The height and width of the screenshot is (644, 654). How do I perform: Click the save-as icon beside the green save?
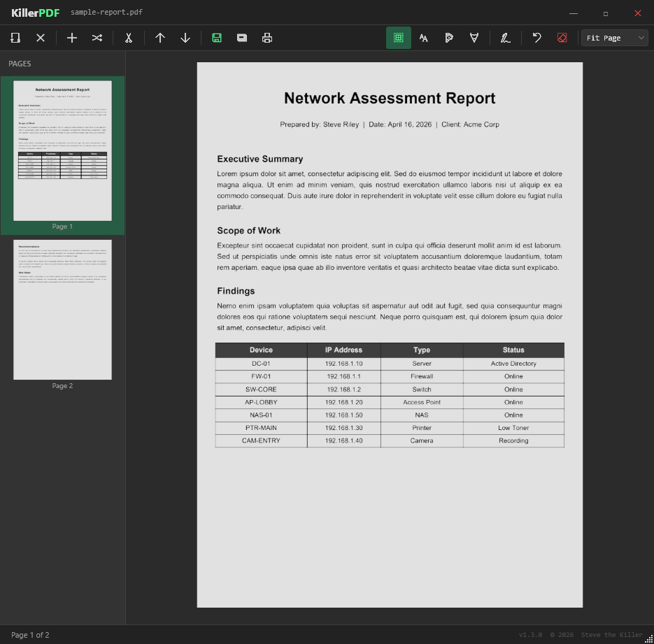[x=242, y=38]
